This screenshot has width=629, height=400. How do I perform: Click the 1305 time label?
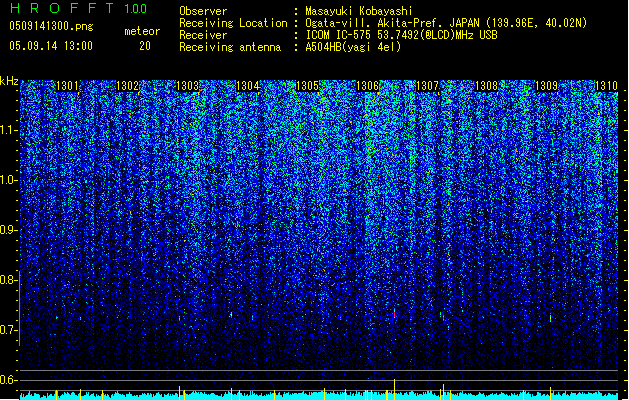(307, 86)
